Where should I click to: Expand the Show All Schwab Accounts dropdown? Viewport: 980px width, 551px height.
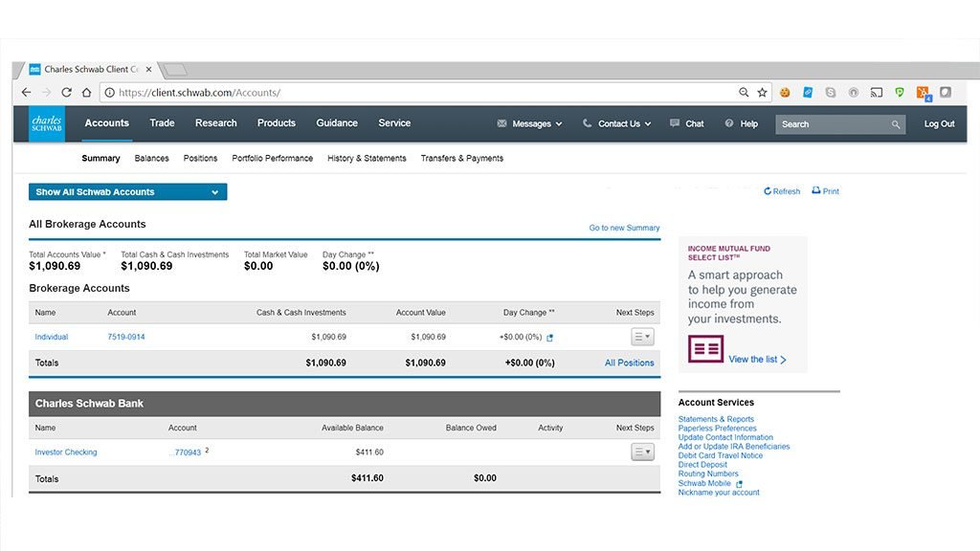coord(127,191)
